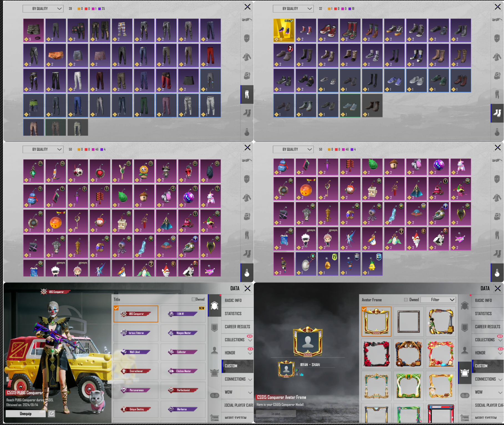
Task: Open jacket category in the left ornament panel
Action: [247, 198]
